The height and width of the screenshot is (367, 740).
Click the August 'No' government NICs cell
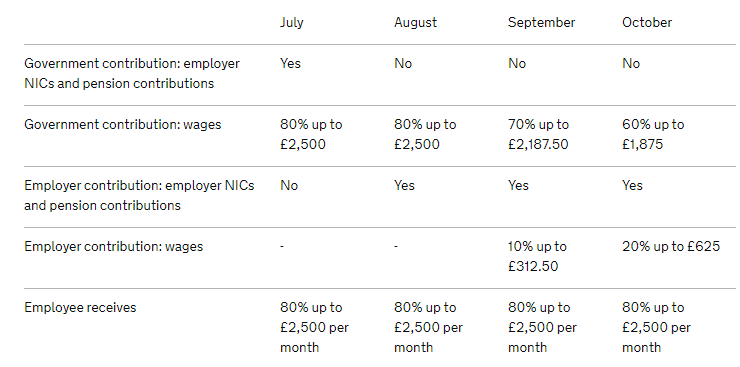pos(403,64)
